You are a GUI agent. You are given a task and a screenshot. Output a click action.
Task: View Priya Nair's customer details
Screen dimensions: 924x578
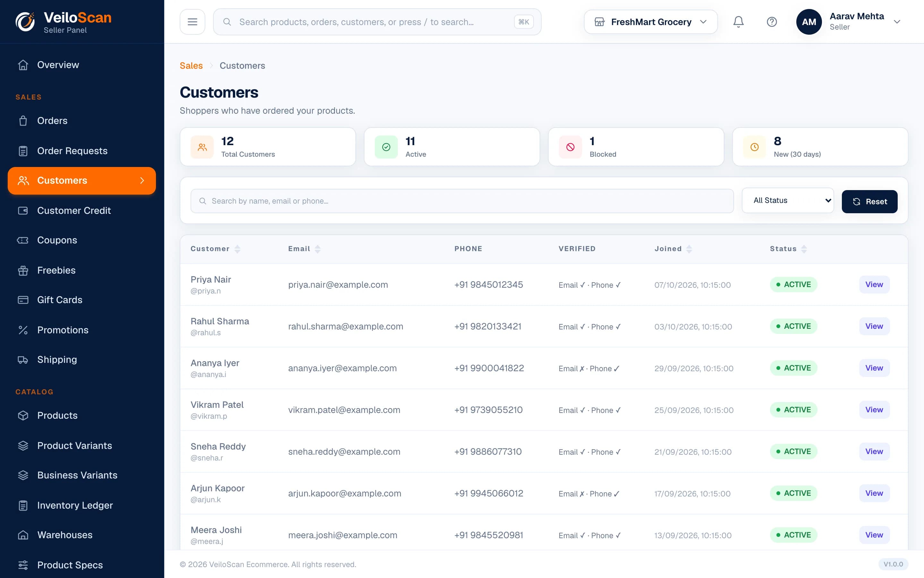(x=874, y=285)
